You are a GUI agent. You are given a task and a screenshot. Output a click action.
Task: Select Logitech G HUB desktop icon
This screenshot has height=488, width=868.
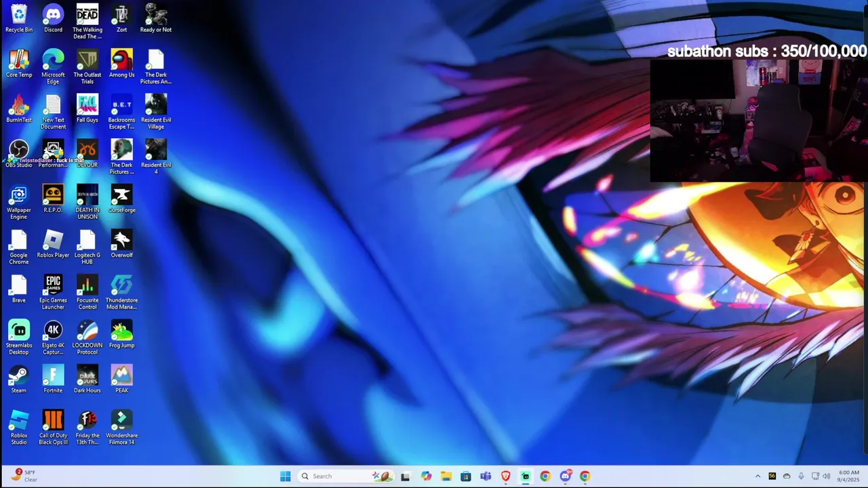click(x=87, y=247)
